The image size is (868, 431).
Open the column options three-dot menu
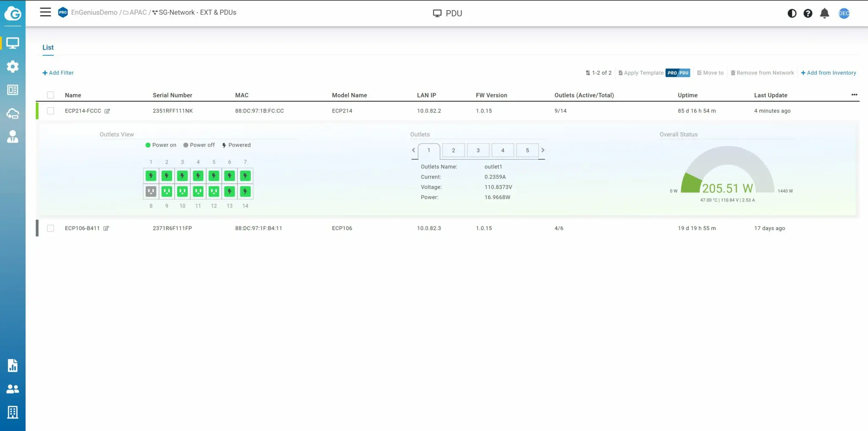click(x=854, y=95)
